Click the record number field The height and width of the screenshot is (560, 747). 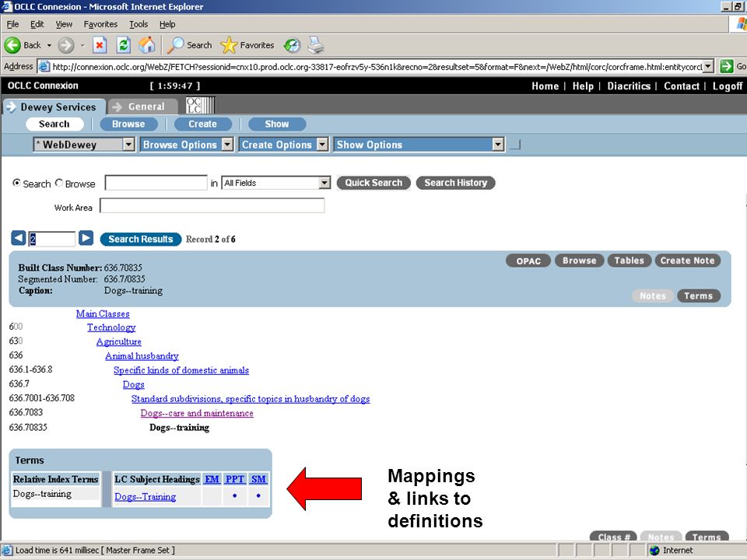[52, 239]
